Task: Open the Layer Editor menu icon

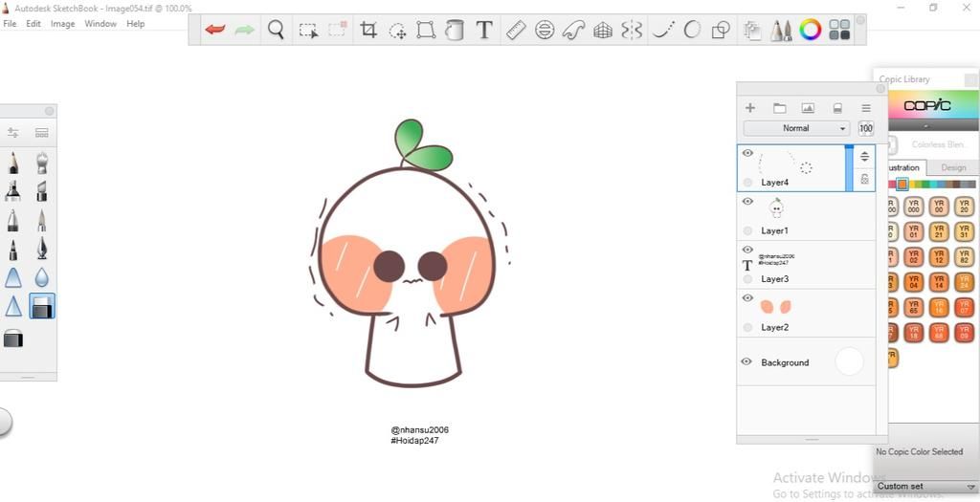Action: tap(865, 108)
